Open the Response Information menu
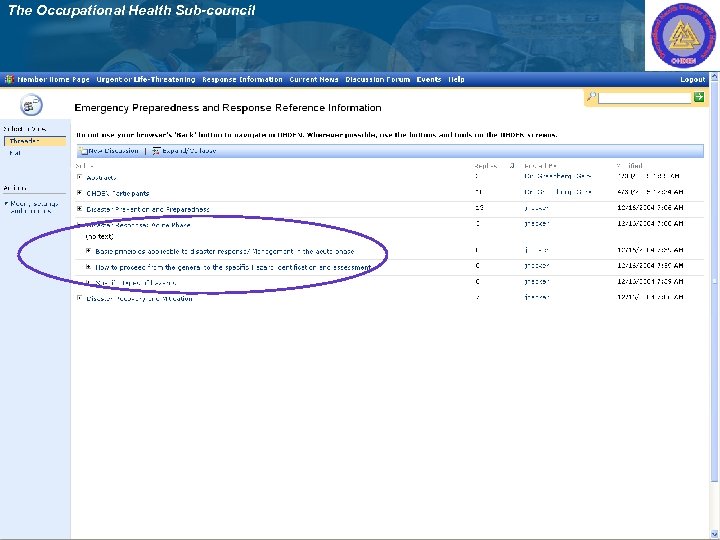 [x=242, y=79]
